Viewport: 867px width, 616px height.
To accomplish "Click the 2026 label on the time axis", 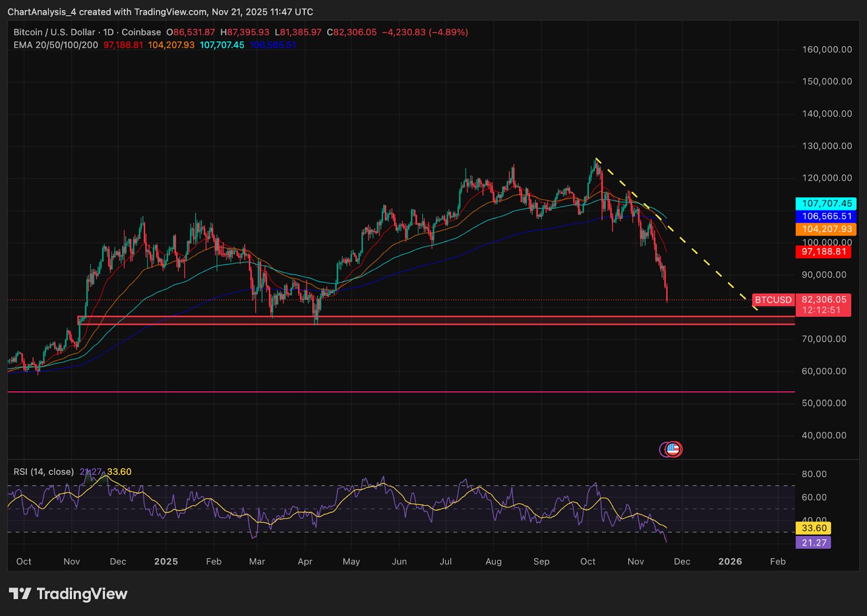I will tap(730, 561).
